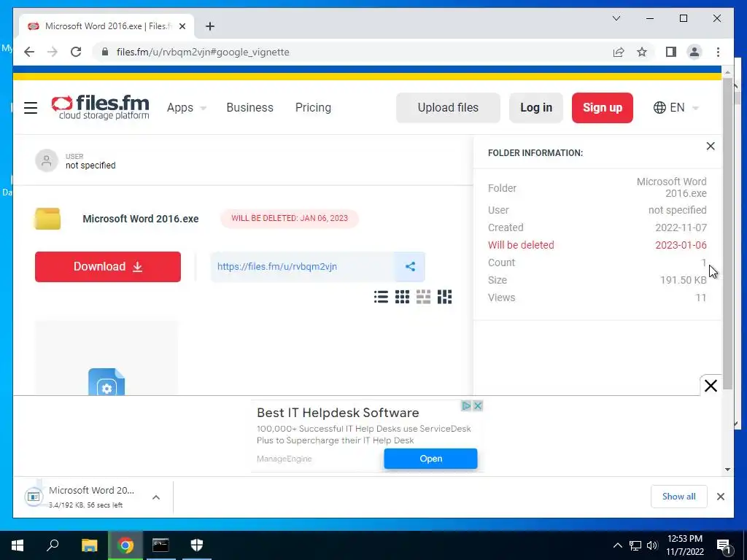Click the volume icon in tray

click(652, 545)
